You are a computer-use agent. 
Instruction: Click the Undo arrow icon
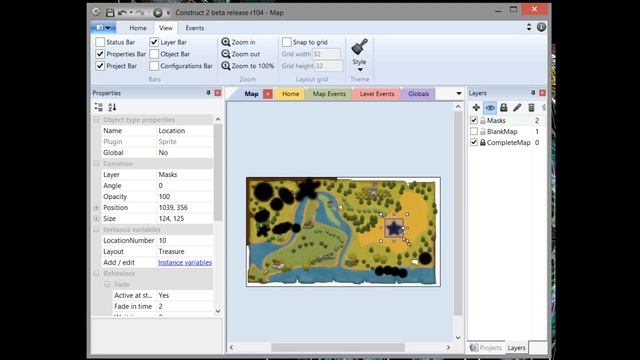click(x=122, y=13)
